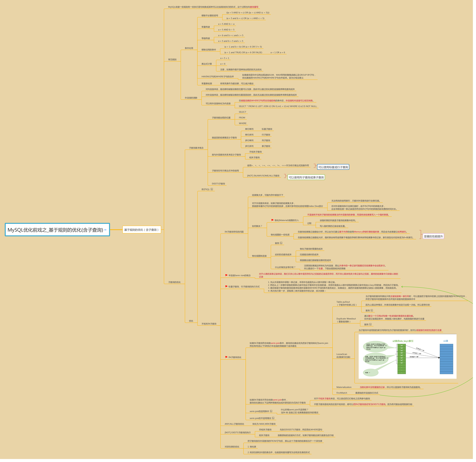Select the 对派生表的优化 node
The height and width of the screenshot is (462, 476).
pos(233,450)
